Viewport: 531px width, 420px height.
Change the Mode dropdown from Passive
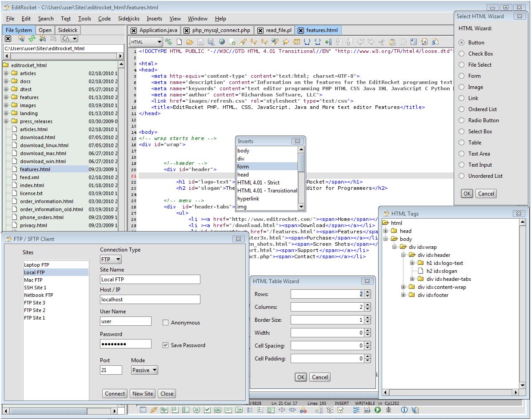[x=144, y=370]
